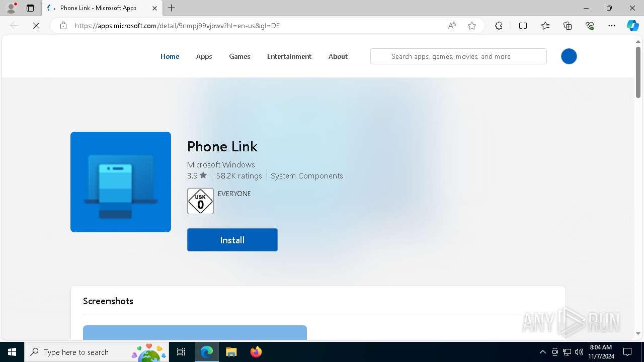Open the About menu item
This screenshot has height=362, width=644.
click(338, 56)
